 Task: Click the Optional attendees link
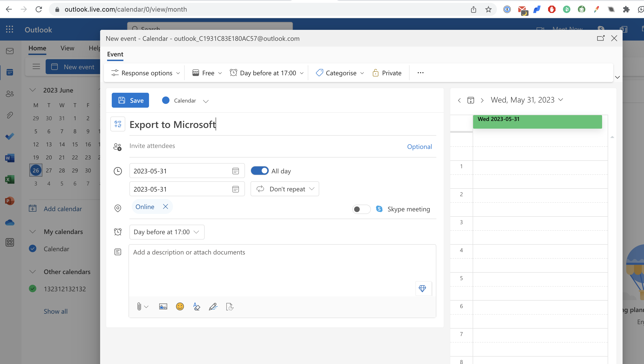pyautogui.click(x=419, y=147)
